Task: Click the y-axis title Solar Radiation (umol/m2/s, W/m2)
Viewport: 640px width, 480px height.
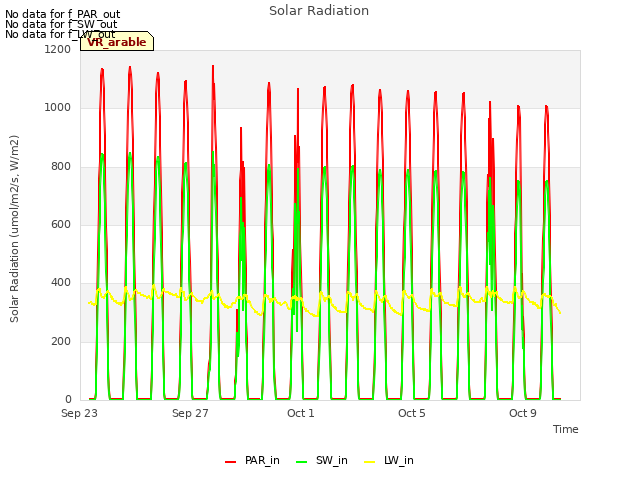Action: (x=14, y=229)
